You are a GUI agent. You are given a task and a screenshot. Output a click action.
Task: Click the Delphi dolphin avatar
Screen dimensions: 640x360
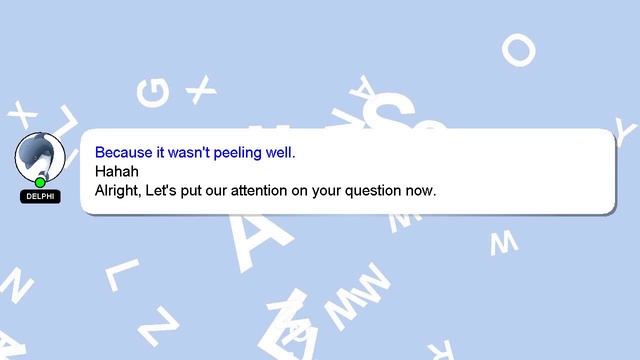coord(40,158)
